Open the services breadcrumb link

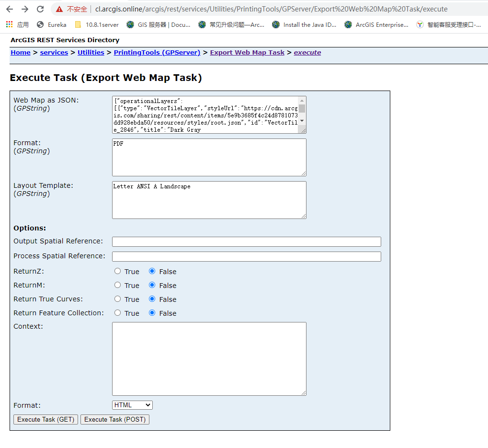click(x=54, y=52)
